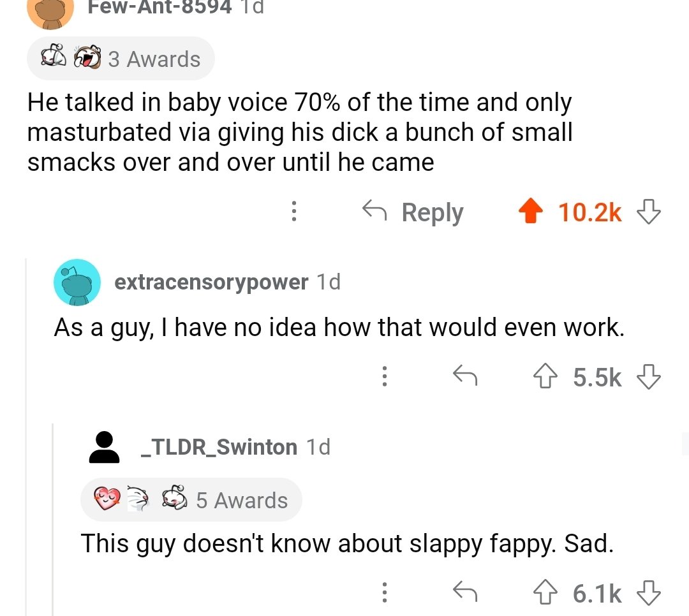Tap extracensorypower's teal avatar
The image size is (689, 616).
point(77,282)
